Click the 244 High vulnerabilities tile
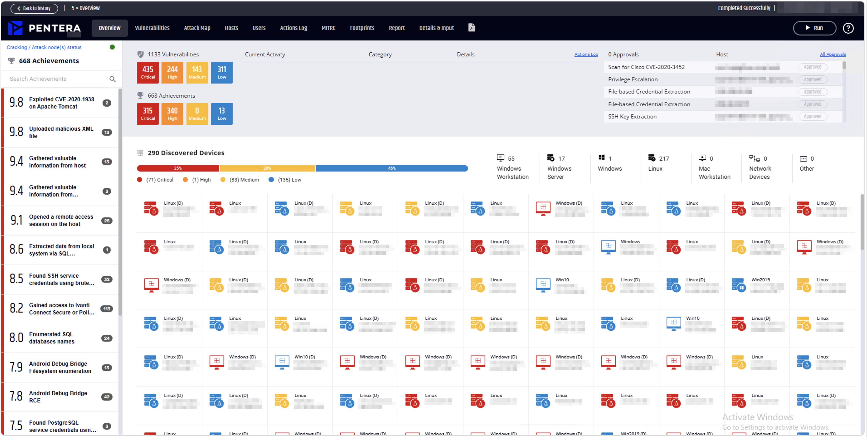Viewport: 868px width, 437px height. click(172, 73)
